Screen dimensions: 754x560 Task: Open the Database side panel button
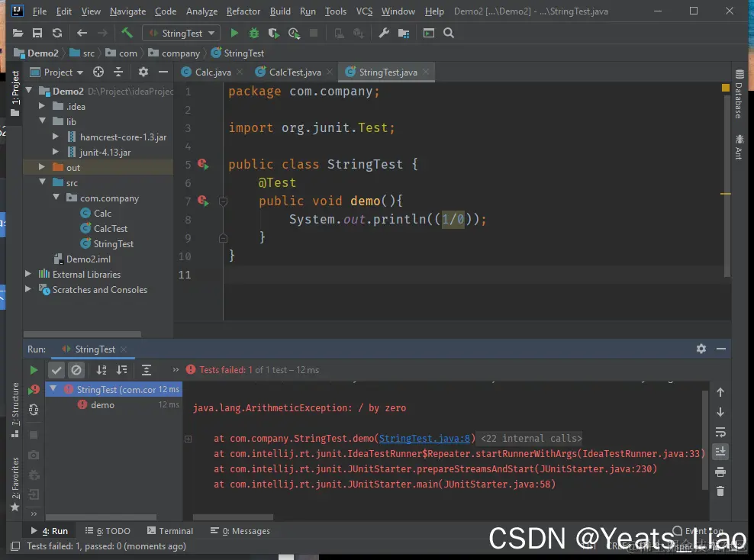[x=739, y=94]
